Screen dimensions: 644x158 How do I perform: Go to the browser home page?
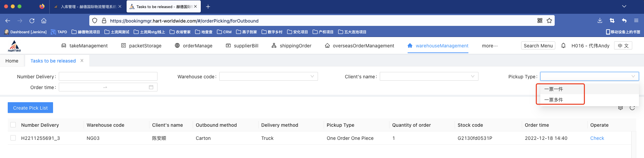pyautogui.click(x=44, y=21)
